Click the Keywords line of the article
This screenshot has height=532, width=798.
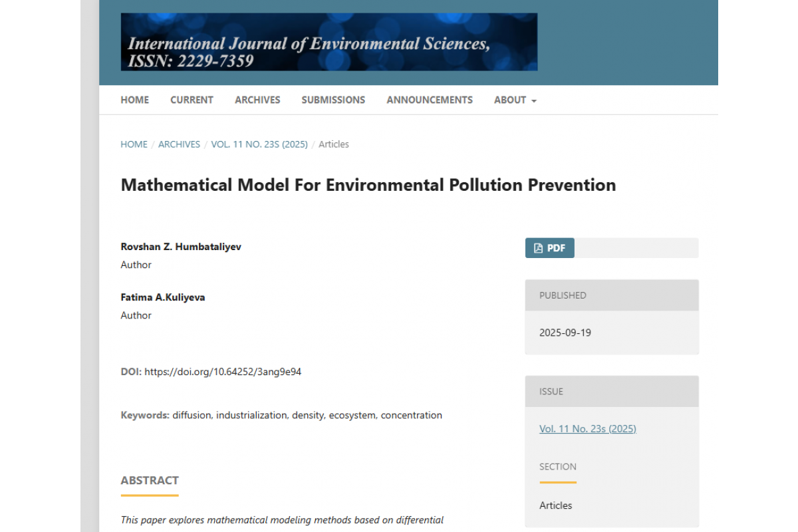click(281, 415)
